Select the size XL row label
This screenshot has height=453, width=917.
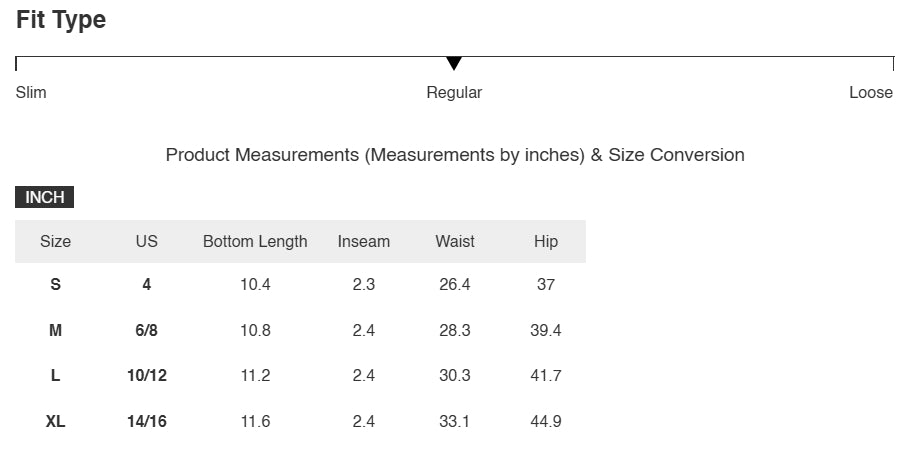(x=56, y=421)
